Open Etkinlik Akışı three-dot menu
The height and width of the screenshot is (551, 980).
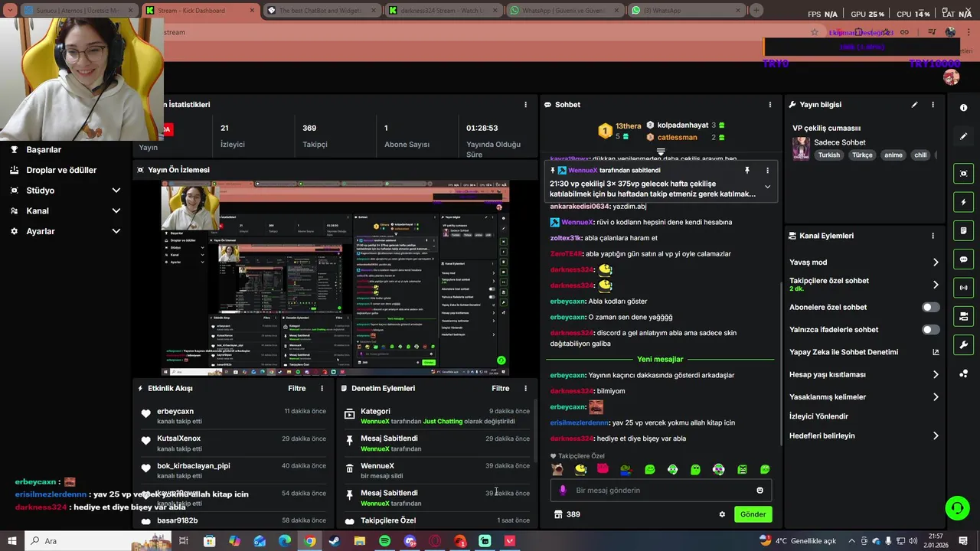click(322, 389)
